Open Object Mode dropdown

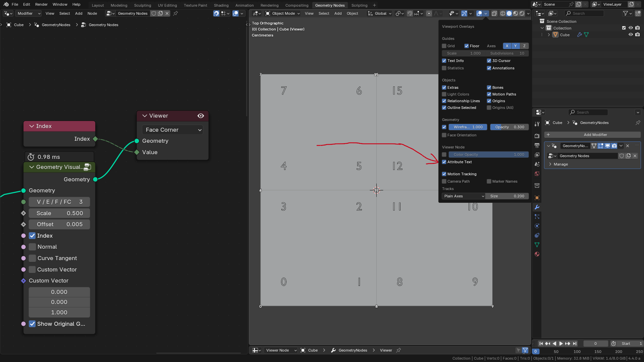pos(282,13)
